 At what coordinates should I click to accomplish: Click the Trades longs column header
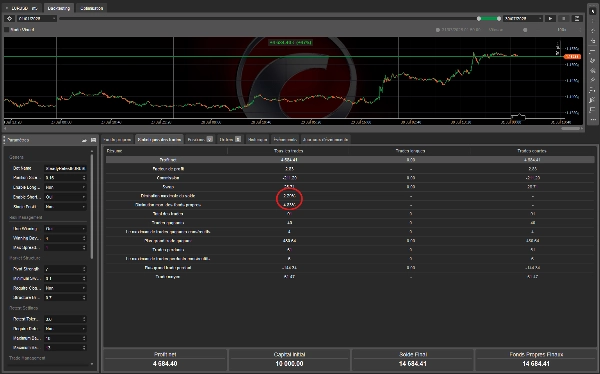[x=410, y=151]
